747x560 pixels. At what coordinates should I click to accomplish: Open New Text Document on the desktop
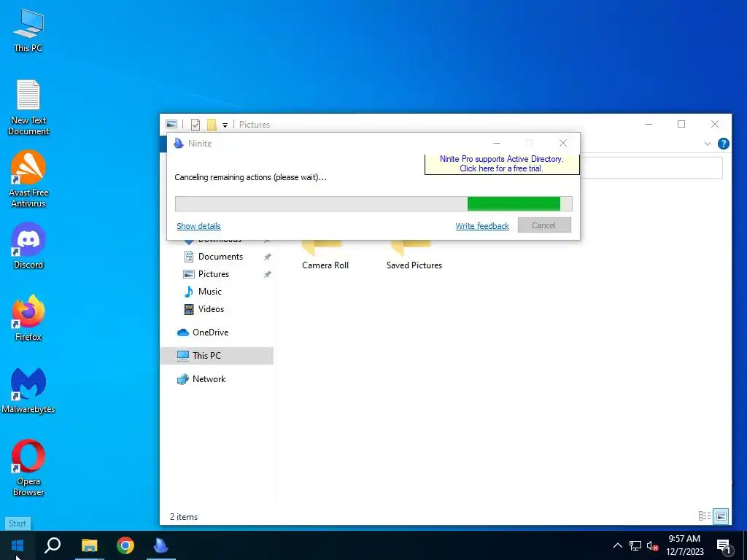click(28, 108)
